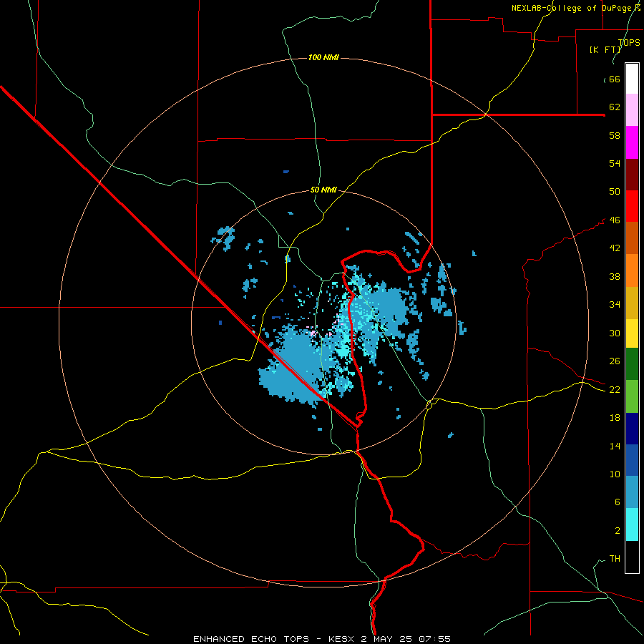Click the light pink 62 legend swatch
The width and height of the screenshot is (644, 644).
coord(632,110)
